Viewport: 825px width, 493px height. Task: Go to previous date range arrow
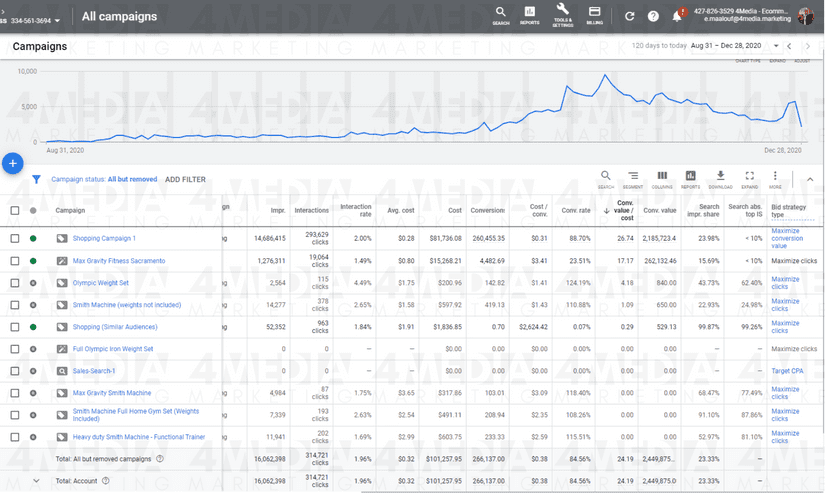pyautogui.click(x=789, y=46)
